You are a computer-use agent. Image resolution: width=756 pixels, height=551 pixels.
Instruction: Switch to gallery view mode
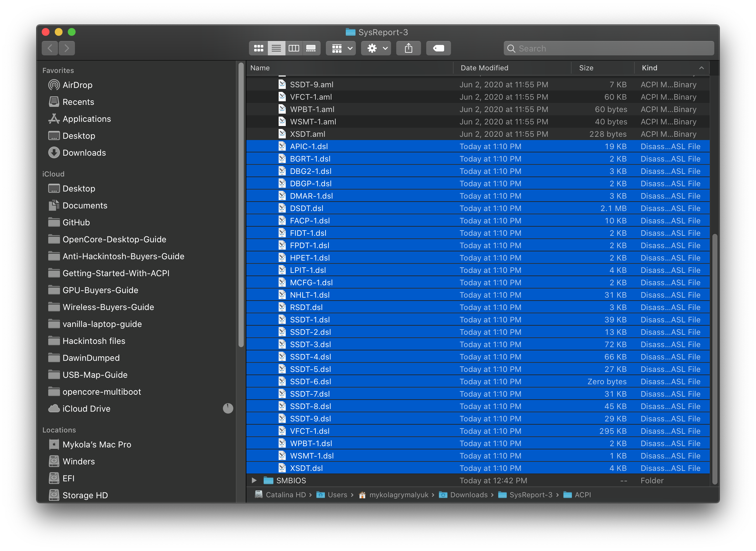311,49
